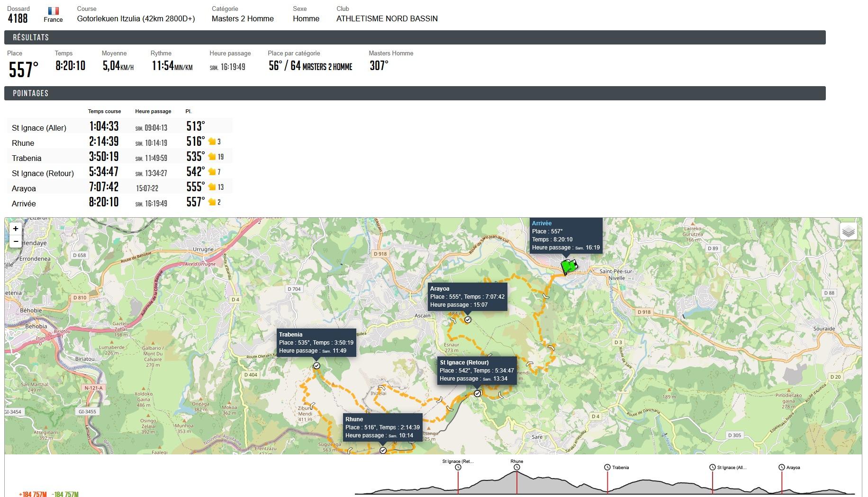Select the Arayoa checkpoint row label
Image resolution: width=868 pixels, height=497 pixels.
tap(24, 188)
